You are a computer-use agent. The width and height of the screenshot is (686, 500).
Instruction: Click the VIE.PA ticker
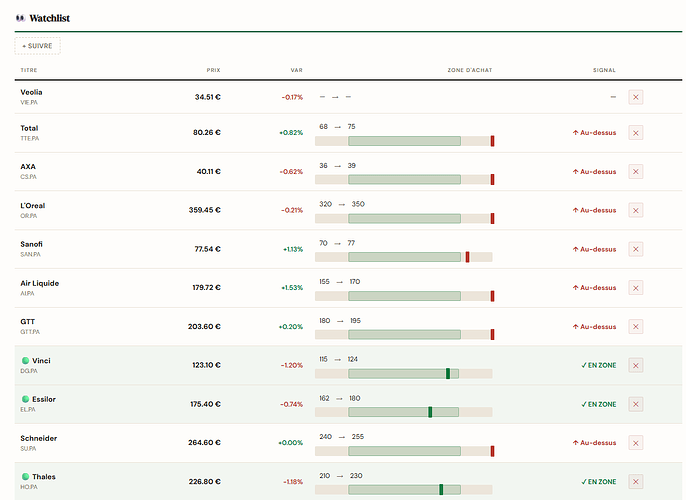pos(29,102)
